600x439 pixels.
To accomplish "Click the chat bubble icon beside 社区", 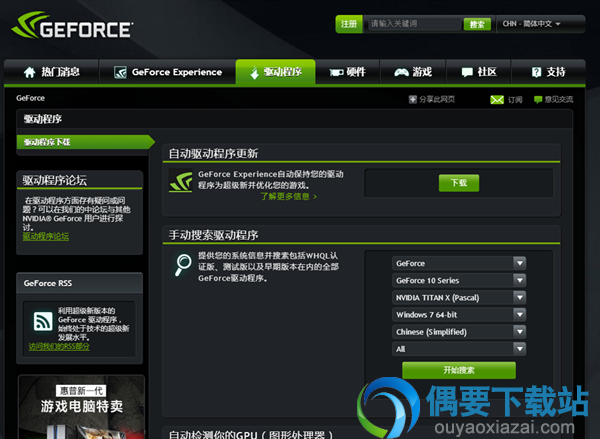I will [x=467, y=72].
